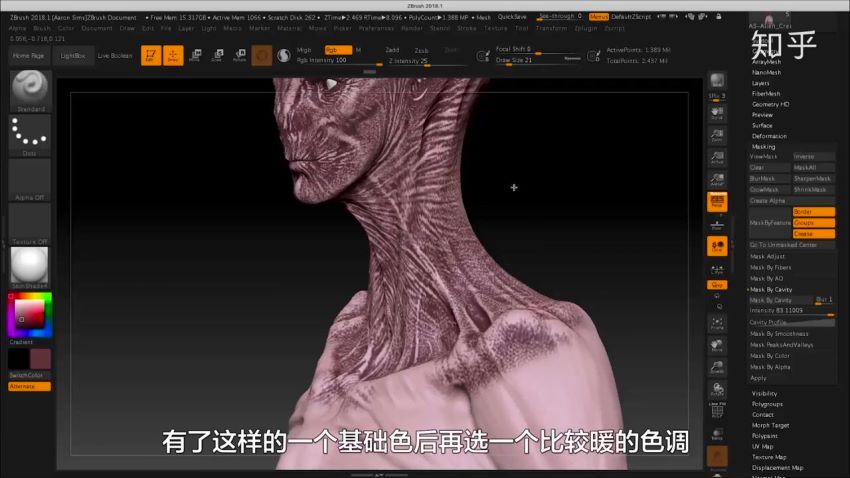Click the Move view icon

click(x=717, y=345)
